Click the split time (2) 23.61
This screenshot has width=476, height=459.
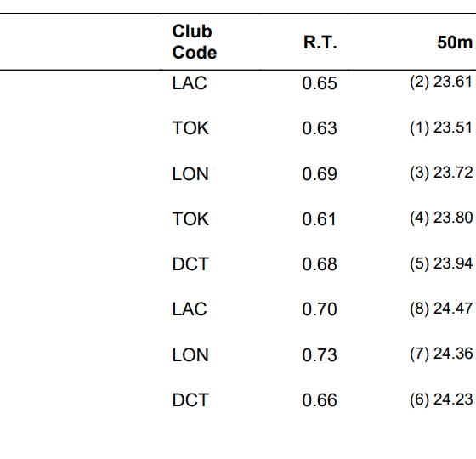click(441, 82)
